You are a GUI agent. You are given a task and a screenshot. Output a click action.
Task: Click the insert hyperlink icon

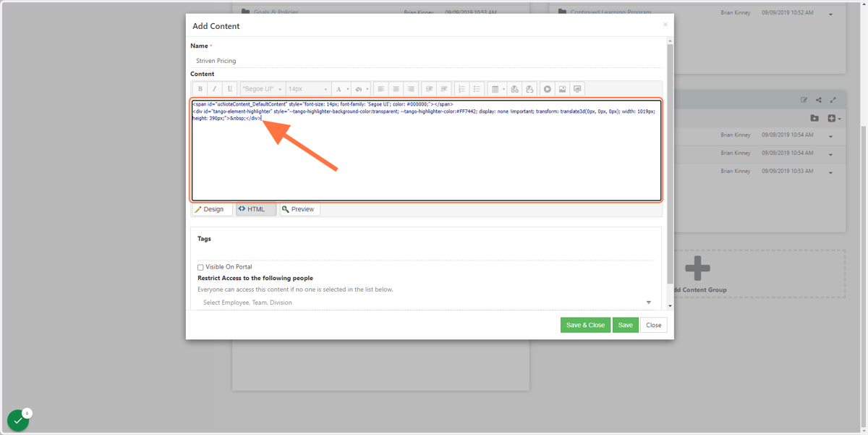[514, 89]
